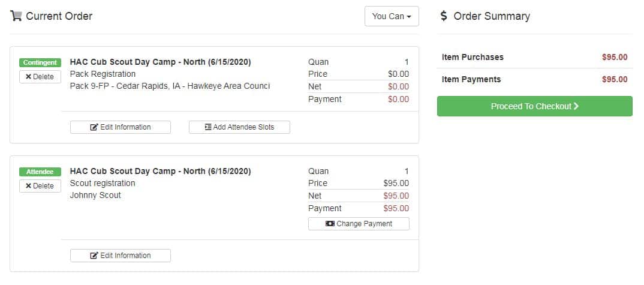Click Add Attendee Slots button
The image size is (644, 285).
tap(239, 127)
